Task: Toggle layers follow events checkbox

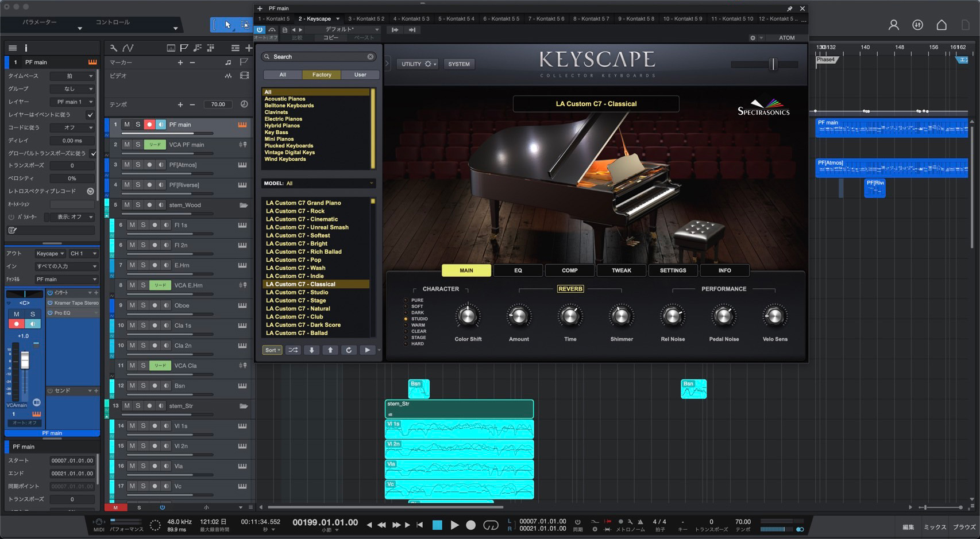Action: [90, 114]
